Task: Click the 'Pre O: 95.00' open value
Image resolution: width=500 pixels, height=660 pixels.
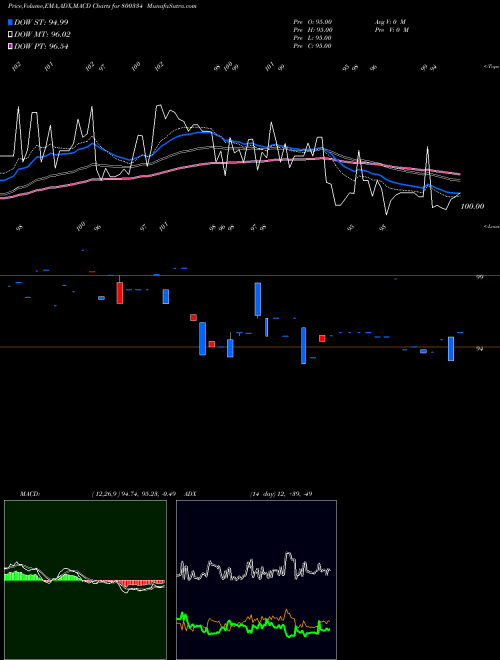Action: coord(313,22)
